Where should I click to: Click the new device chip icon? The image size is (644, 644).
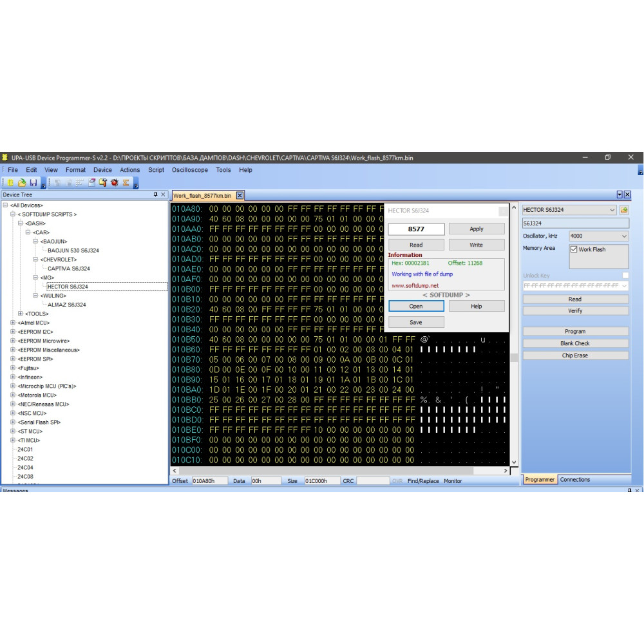pyautogui.click(x=11, y=182)
